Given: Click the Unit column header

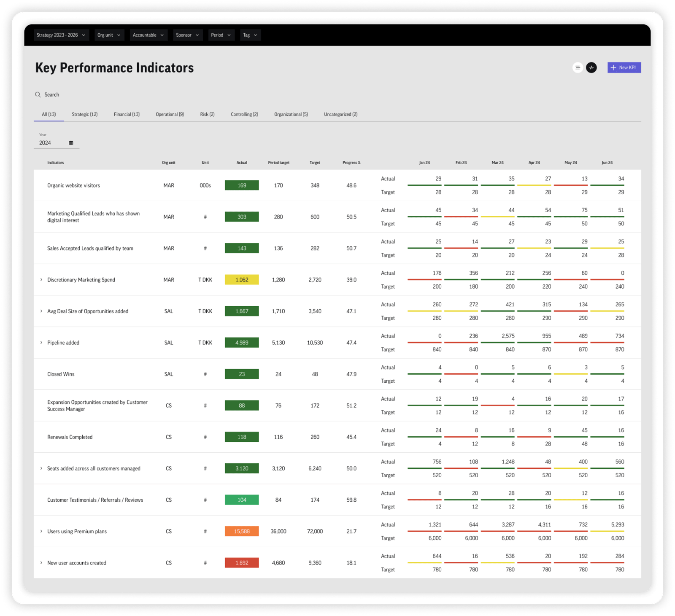Looking at the screenshot, I should [205, 162].
